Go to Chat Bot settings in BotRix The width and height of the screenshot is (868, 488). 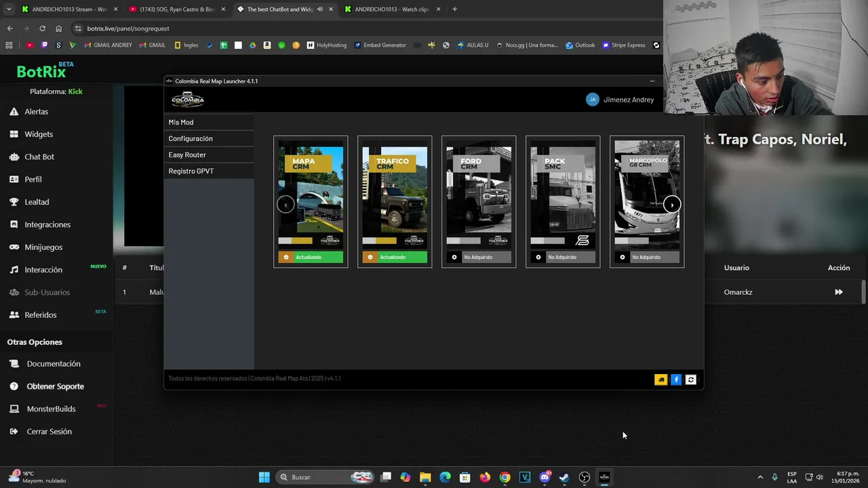[39, 157]
